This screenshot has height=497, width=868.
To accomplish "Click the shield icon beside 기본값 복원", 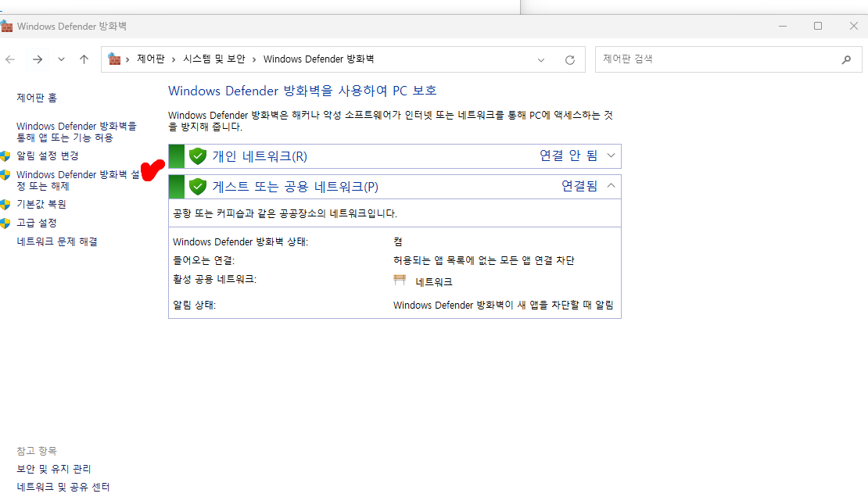I will click(5, 204).
